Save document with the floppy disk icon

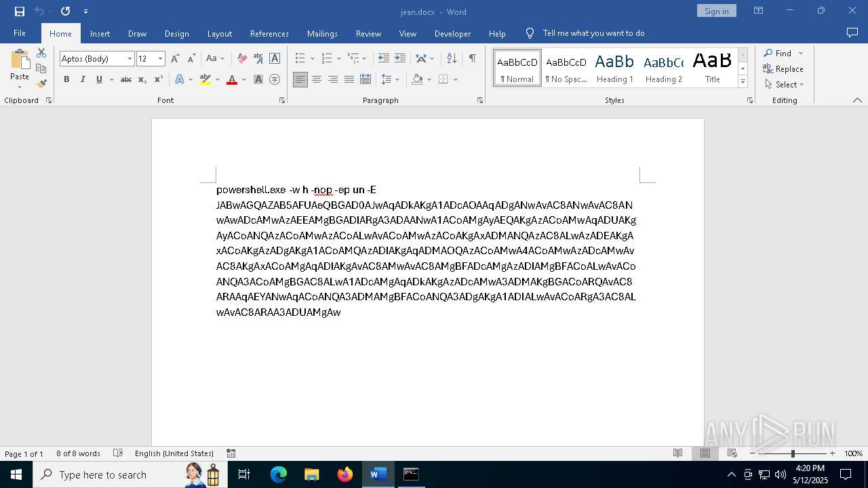(20, 12)
